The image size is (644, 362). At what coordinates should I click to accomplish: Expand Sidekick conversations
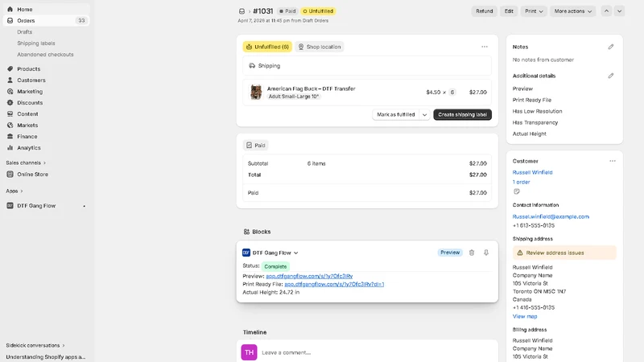pyautogui.click(x=35, y=345)
